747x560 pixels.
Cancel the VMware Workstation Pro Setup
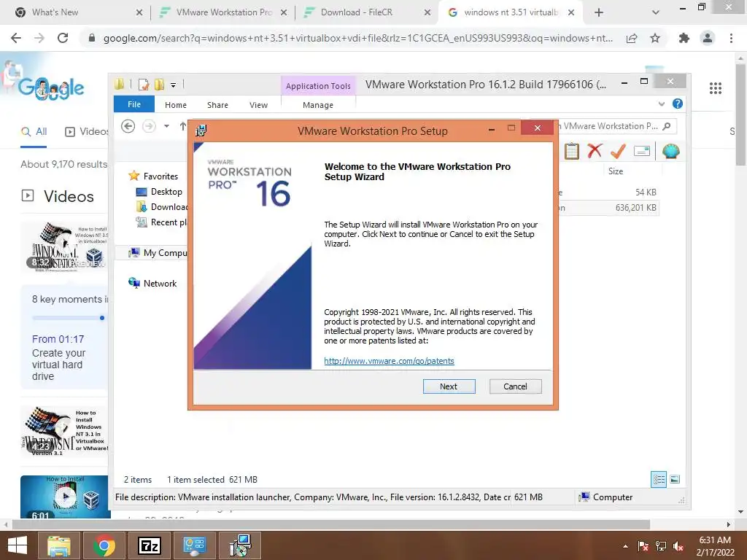pos(516,386)
